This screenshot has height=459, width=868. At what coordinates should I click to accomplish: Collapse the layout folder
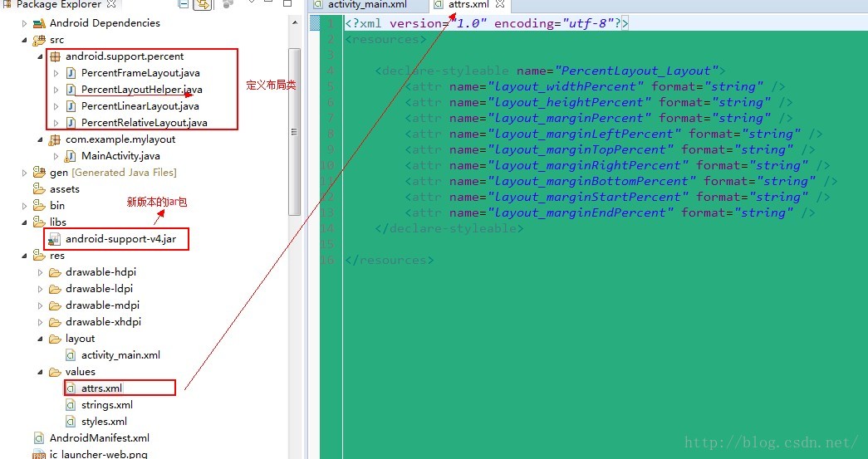click(x=40, y=339)
